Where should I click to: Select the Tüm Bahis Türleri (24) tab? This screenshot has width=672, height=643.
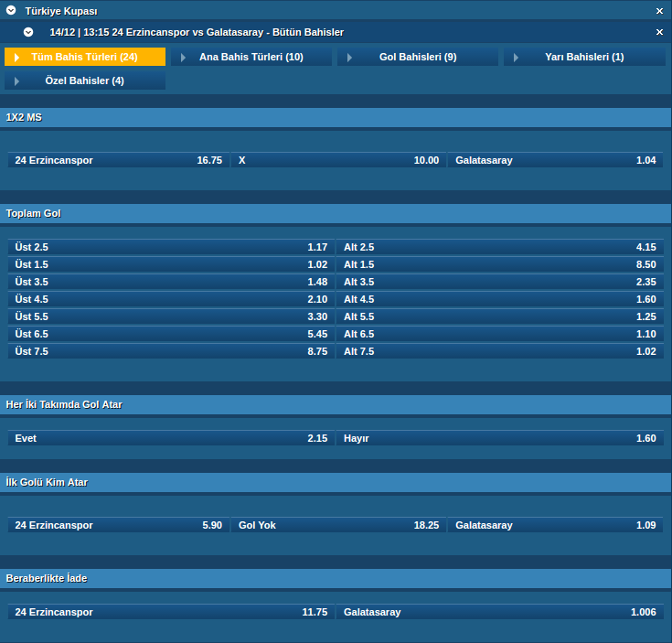85,57
